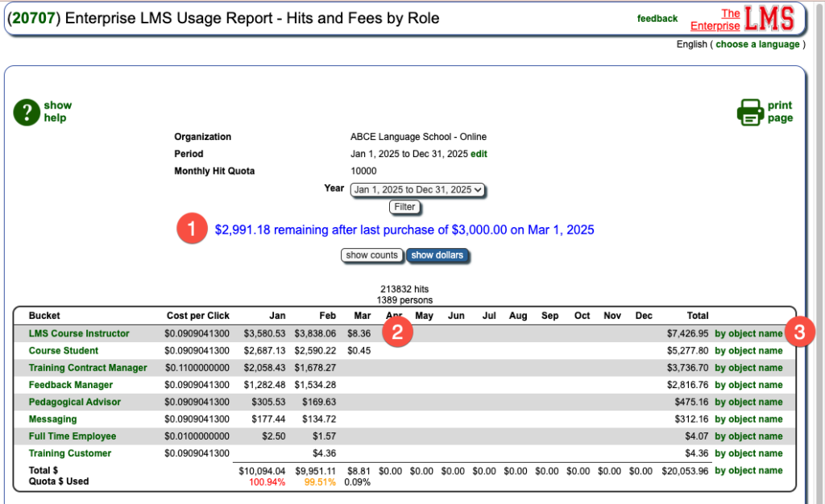The width and height of the screenshot is (825, 504).
Task: Open Course Student bucket
Action: point(63,350)
